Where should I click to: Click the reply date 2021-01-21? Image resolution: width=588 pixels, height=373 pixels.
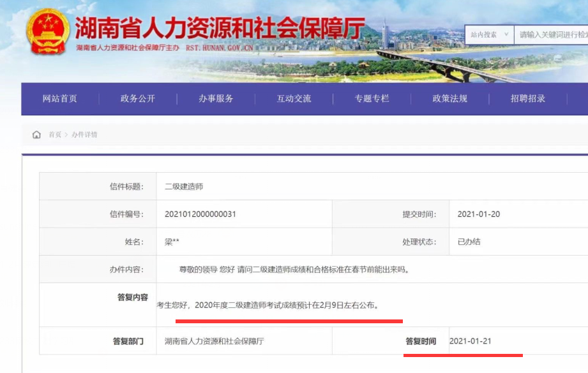[x=471, y=341]
